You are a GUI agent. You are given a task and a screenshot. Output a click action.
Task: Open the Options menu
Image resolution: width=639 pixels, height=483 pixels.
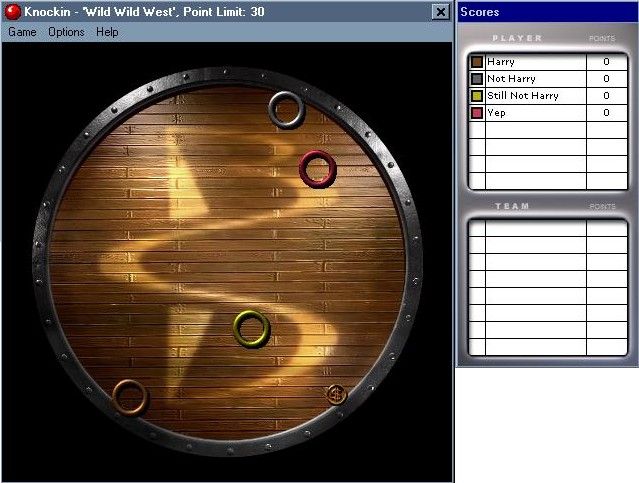click(66, 32)
